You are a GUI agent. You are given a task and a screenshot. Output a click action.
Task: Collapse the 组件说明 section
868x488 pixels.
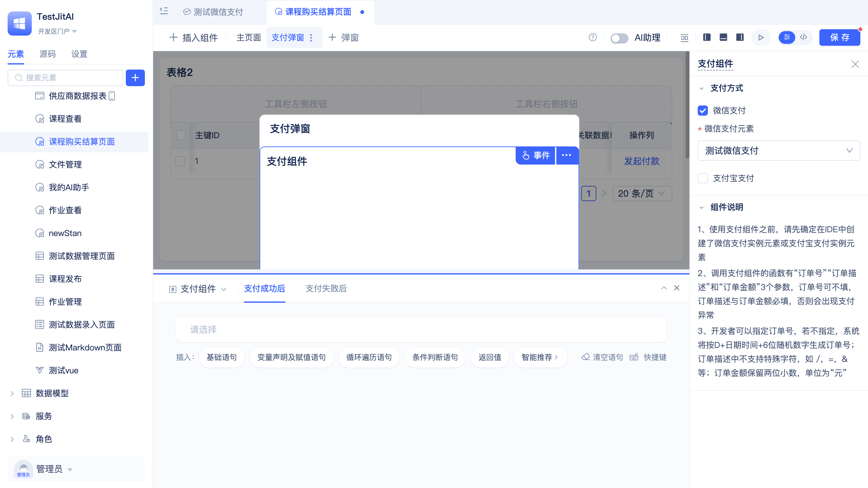tap(702, 207)
